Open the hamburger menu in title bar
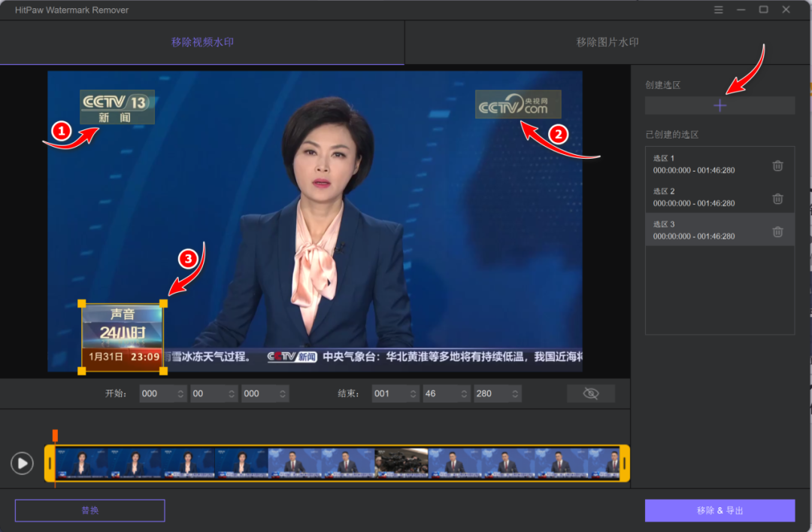The height and width of the screenshot is (532, 812). [x=718, y=10]
